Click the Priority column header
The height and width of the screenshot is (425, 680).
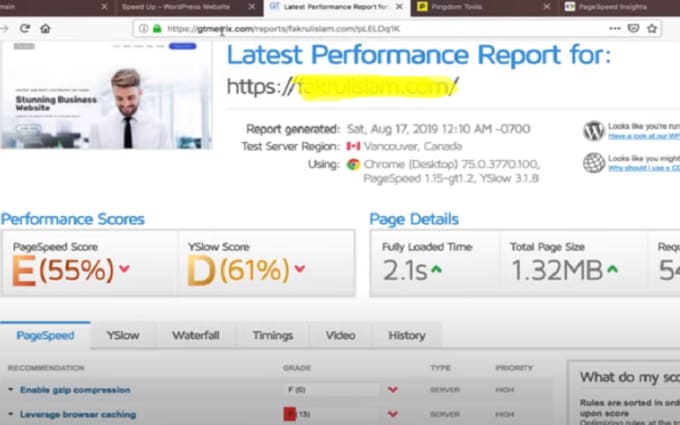pyautogui.click(x=514, y=368)
